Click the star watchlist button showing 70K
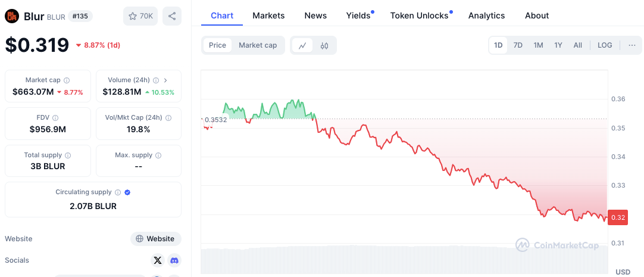 (140, 16)
